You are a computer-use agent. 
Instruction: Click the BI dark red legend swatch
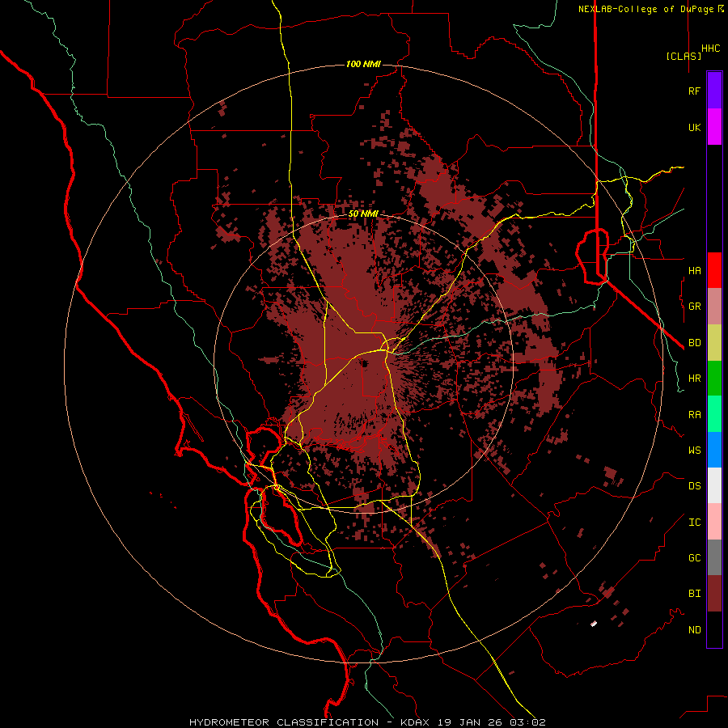tap(714, 594)
